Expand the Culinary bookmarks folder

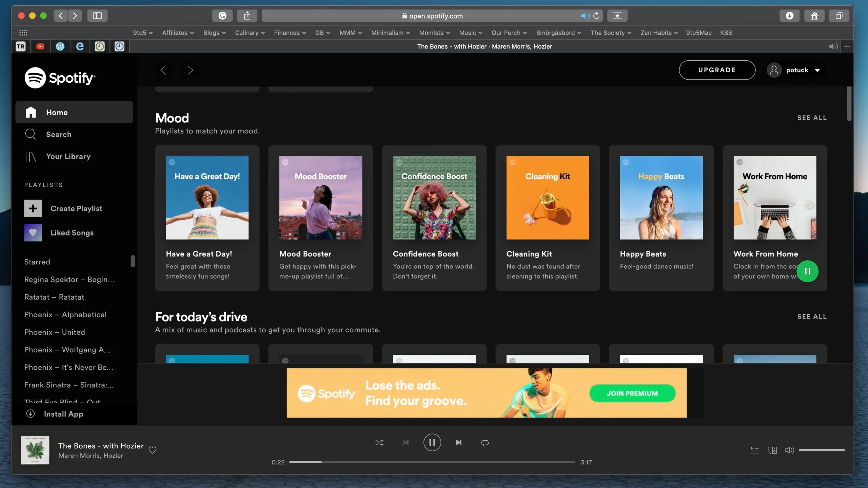250,33
